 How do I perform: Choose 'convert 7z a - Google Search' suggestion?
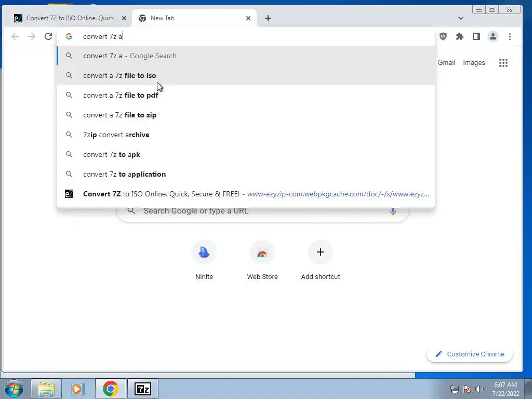pos(246,56)
